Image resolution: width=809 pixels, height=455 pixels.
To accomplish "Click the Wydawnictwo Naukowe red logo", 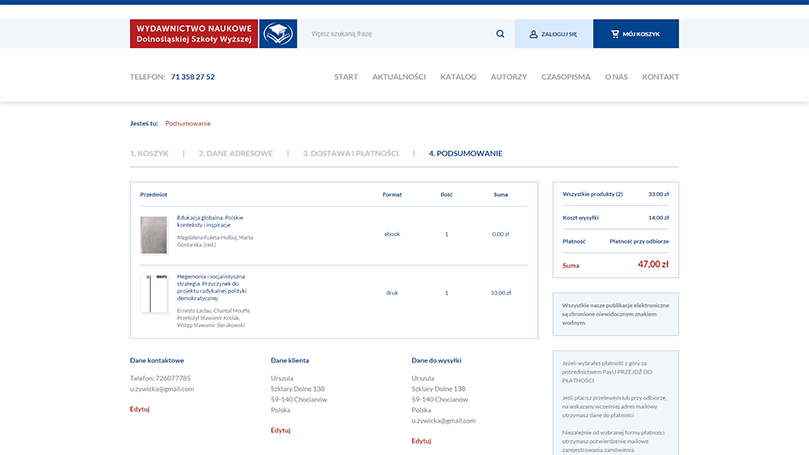I will (x=194, y=34).
